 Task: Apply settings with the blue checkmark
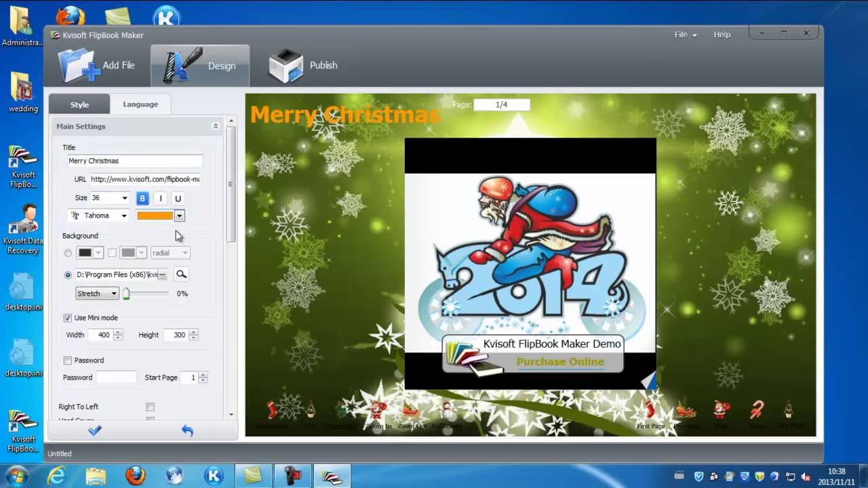(x=95, y=430)
